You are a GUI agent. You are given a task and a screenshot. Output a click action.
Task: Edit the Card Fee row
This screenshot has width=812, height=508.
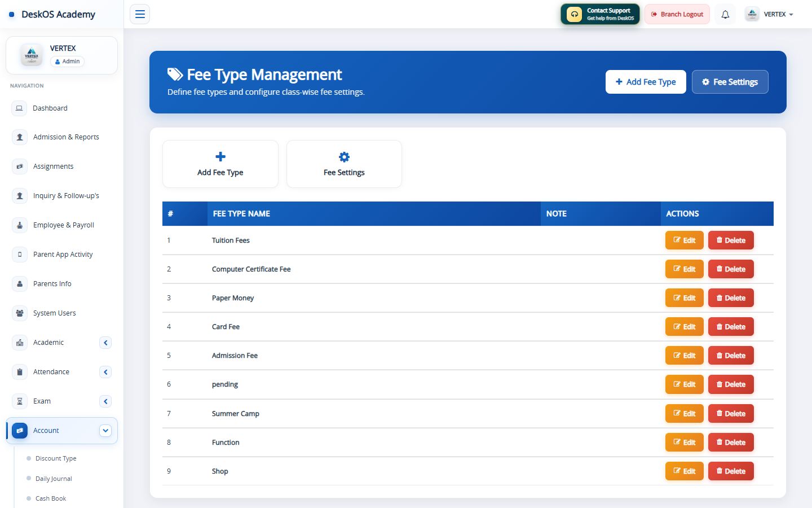tap(685, 327)
